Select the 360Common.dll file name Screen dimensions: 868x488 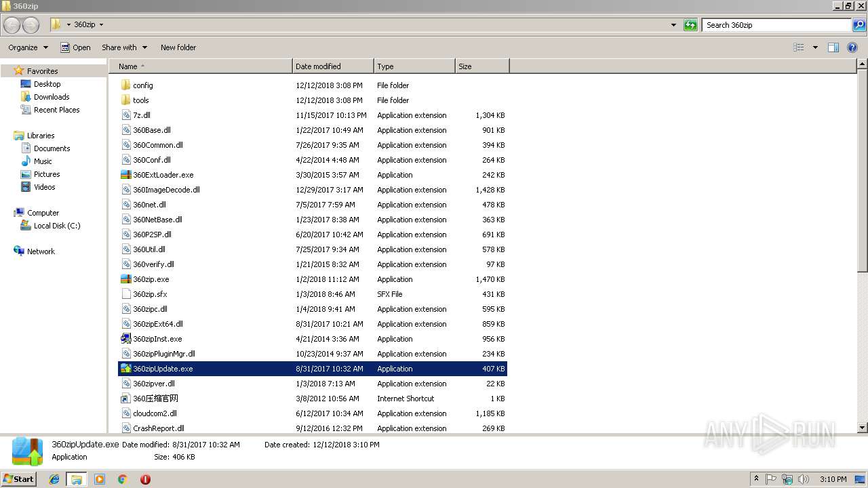[x=158, y=145]
